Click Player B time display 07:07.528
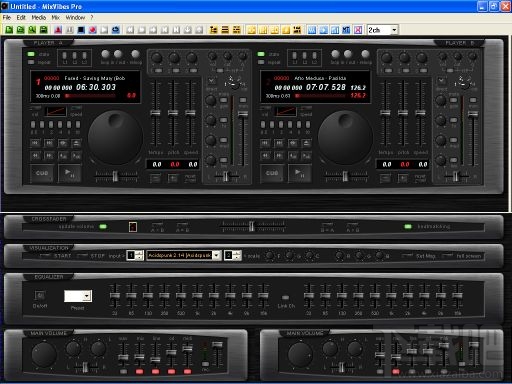 326,87
